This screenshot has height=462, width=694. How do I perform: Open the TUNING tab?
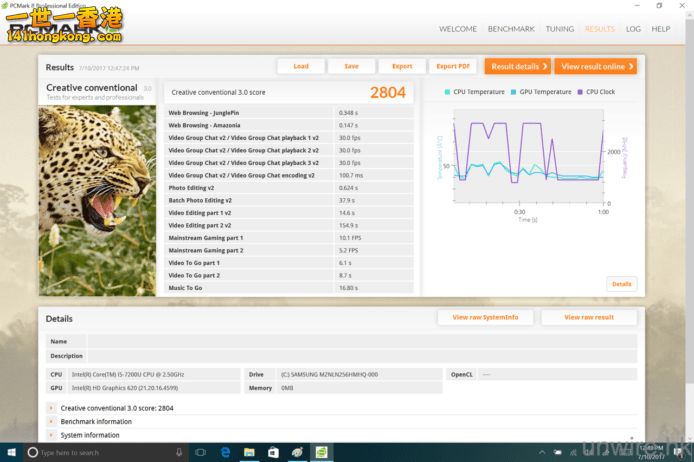pos(559,29)
